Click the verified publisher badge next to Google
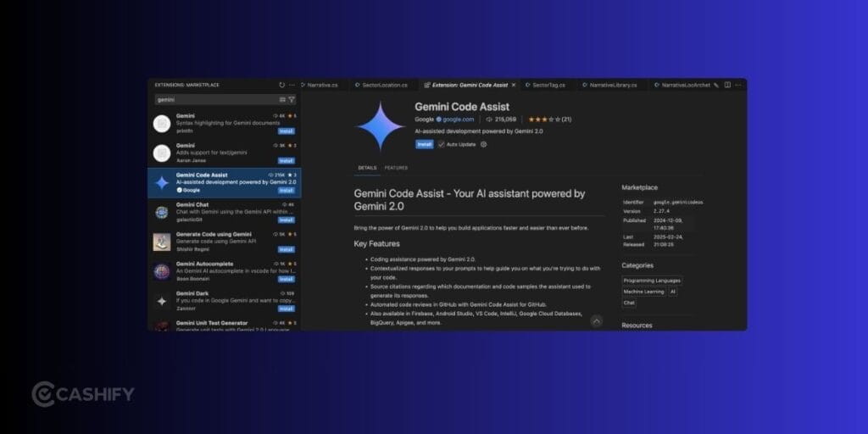 (x=438, y=119)
